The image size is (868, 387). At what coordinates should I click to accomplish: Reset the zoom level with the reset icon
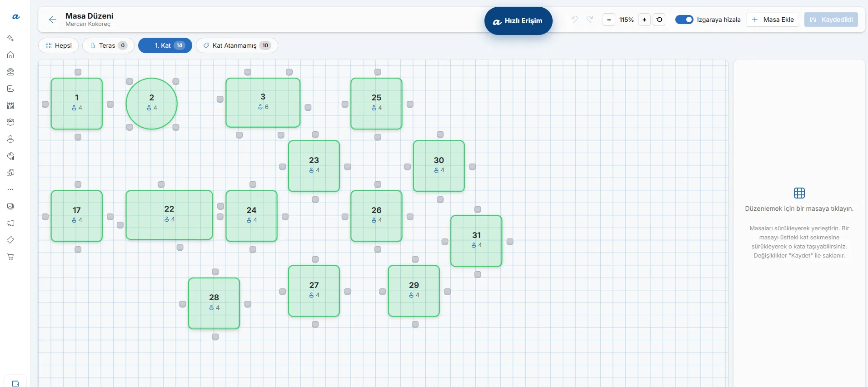pos(659,20)
